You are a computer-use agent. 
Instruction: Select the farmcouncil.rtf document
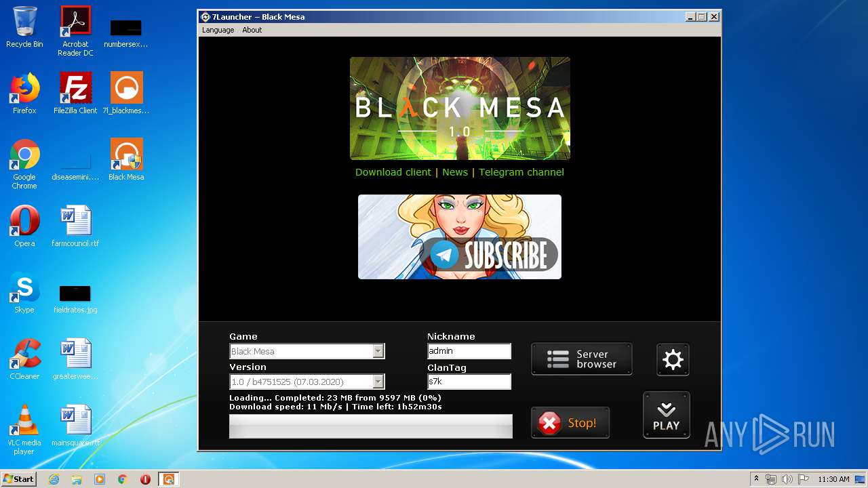75,226
